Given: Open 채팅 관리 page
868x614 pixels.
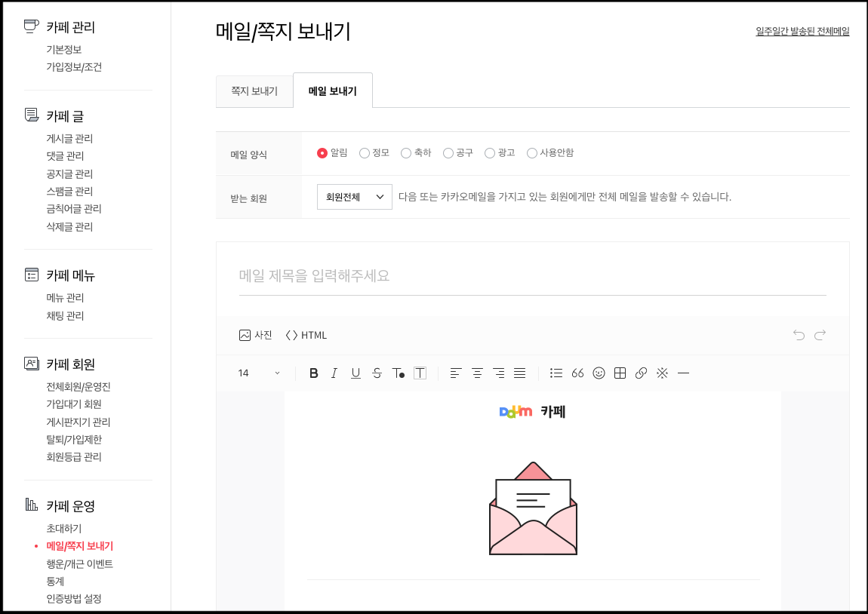Looking at the screenshot, I should point(65,315).
